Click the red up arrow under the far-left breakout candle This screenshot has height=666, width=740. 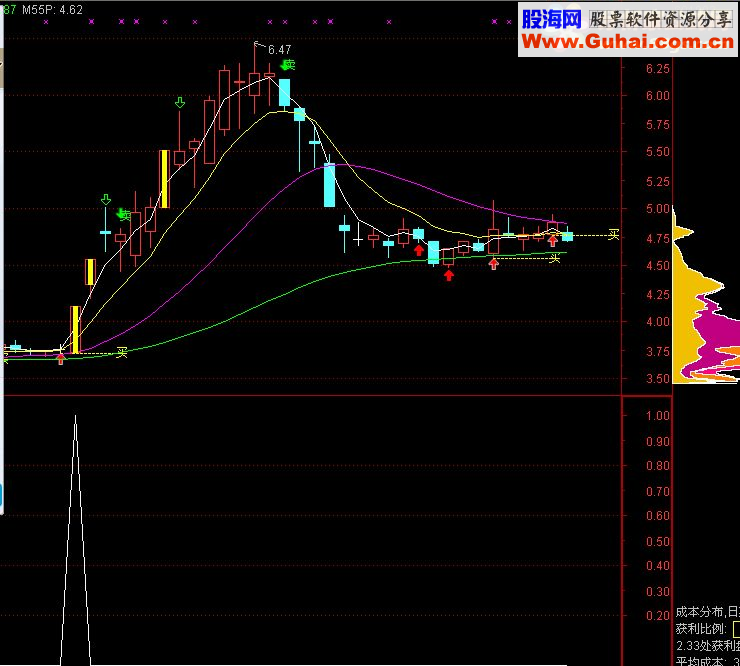pos(60,360)
